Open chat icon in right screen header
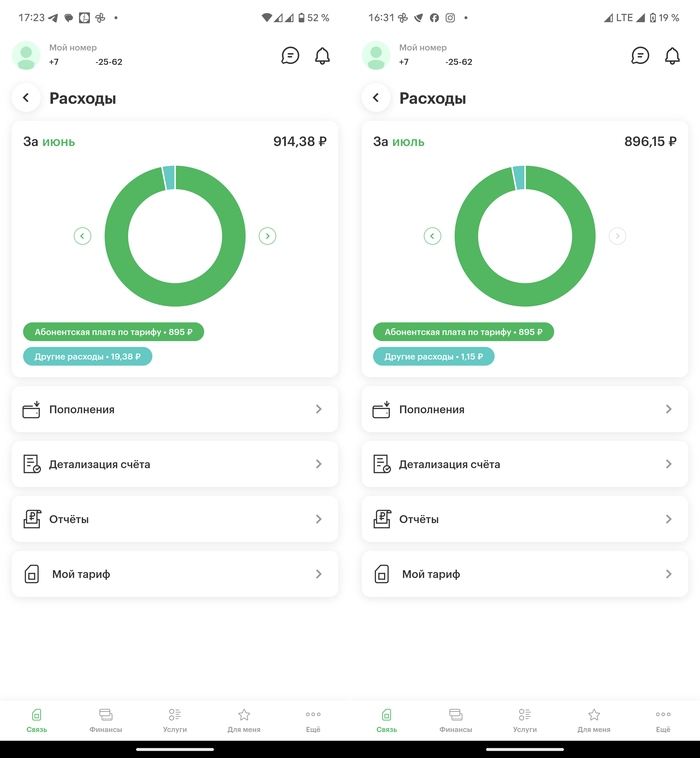 [640, 56]
